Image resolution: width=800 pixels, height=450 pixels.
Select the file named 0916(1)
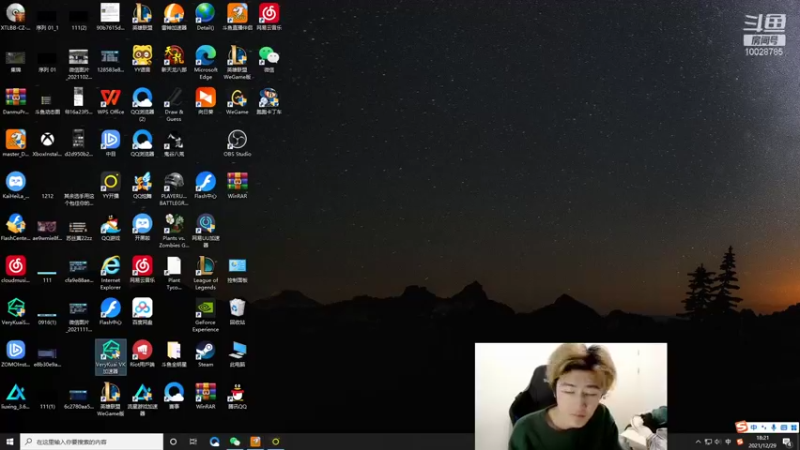[x=47, y=315]
